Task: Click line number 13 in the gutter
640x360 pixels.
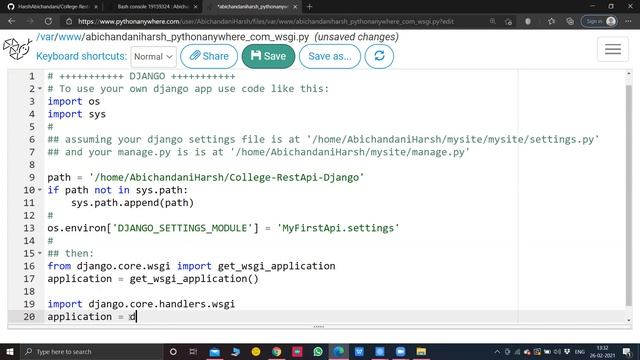Action: [29, 228]
